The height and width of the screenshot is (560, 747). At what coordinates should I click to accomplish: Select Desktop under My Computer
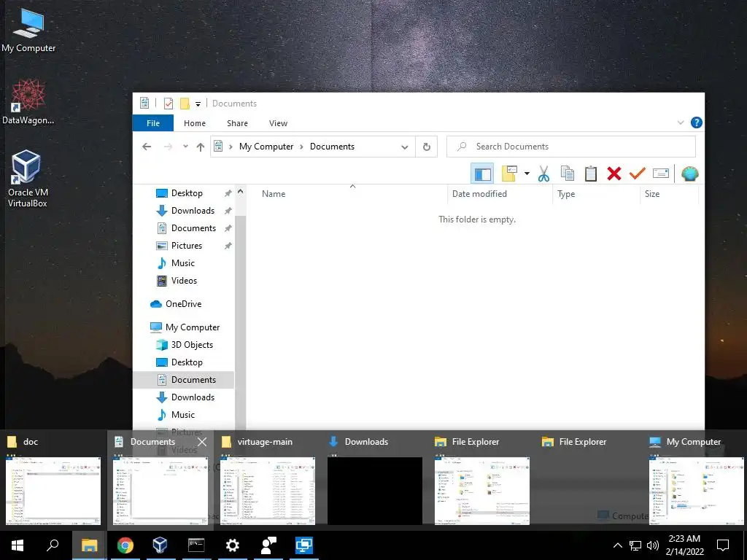click(187, 362)
